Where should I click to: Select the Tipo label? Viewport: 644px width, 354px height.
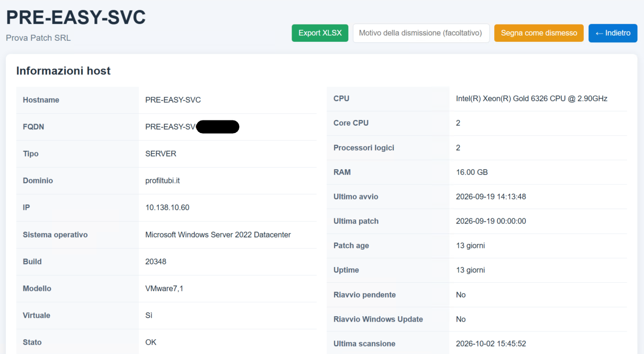[x=30, y=154]
